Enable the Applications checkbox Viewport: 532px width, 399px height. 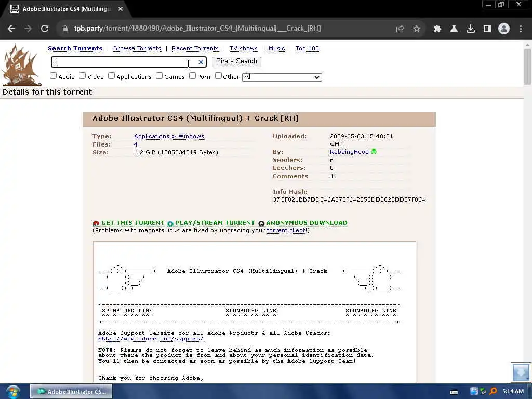click(112, 76)
